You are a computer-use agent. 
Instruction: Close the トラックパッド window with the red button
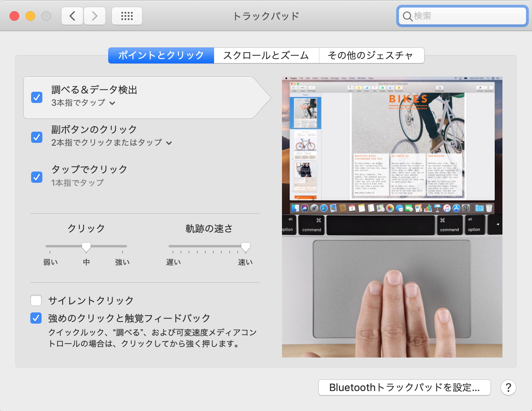(x=14, y=16)
